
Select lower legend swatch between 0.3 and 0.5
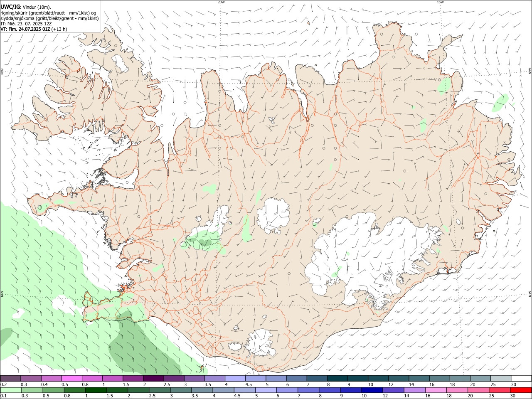[32, 390]
